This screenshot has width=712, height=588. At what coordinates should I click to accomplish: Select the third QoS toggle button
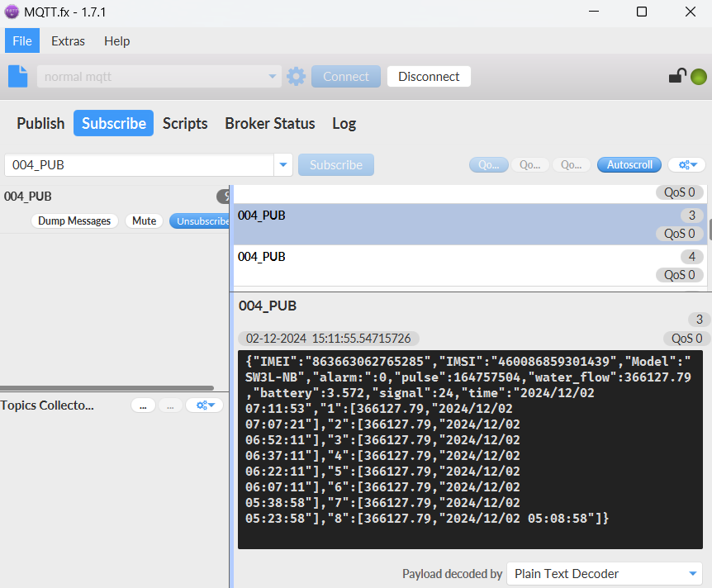[572, 165]
